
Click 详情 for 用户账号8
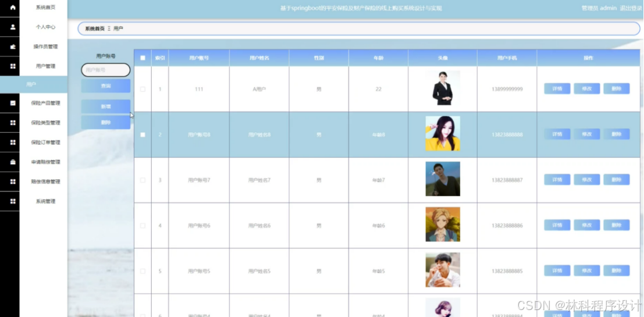click(557, 134)
